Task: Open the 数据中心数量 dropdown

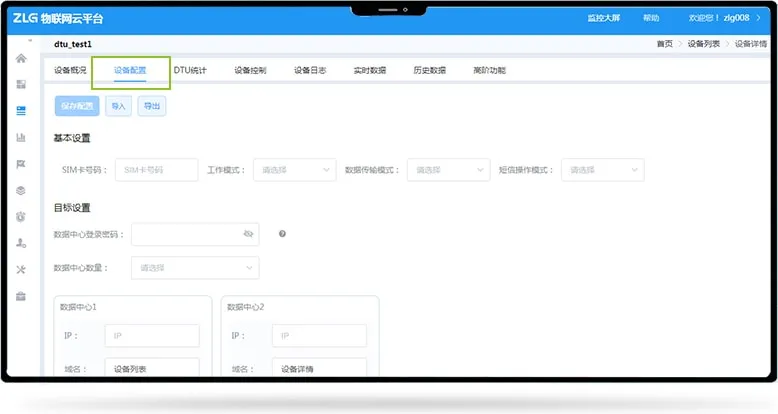Action: [195, 268]
